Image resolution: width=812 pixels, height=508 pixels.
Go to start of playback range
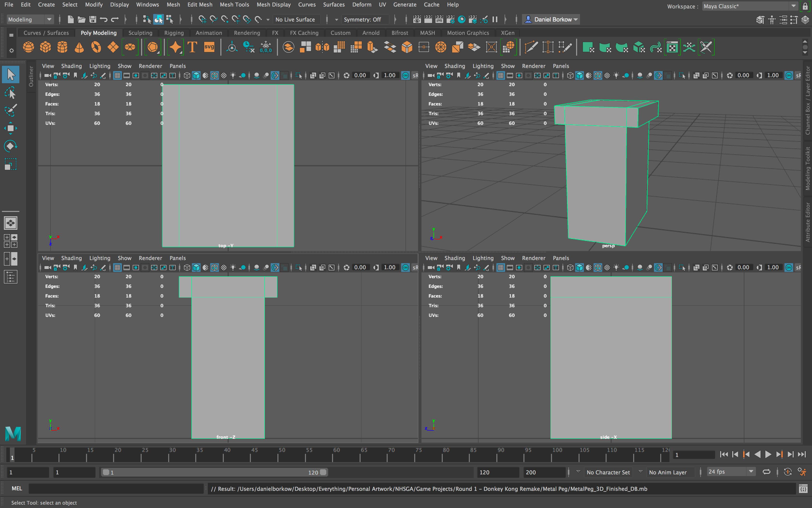(x=724, y=455)
